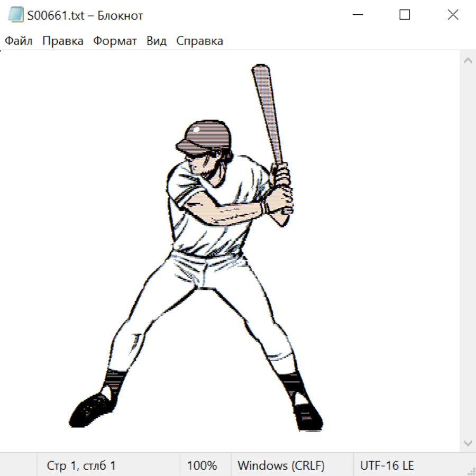Open the Файл menu

(19, 41)
